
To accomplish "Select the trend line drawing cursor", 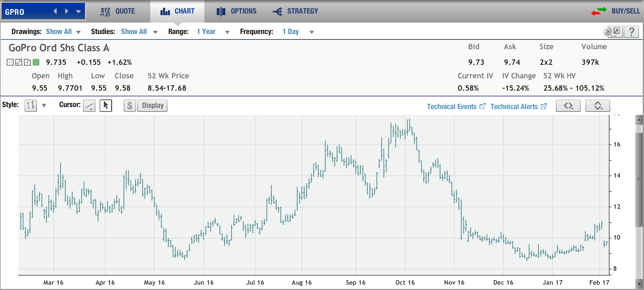I will coord(89,105).
